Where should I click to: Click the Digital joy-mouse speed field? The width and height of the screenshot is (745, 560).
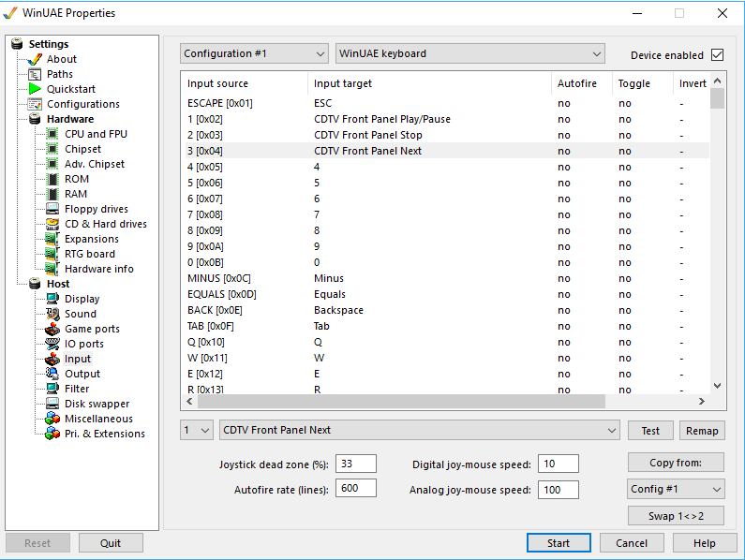pyautogui.click(x=559, y=464)
